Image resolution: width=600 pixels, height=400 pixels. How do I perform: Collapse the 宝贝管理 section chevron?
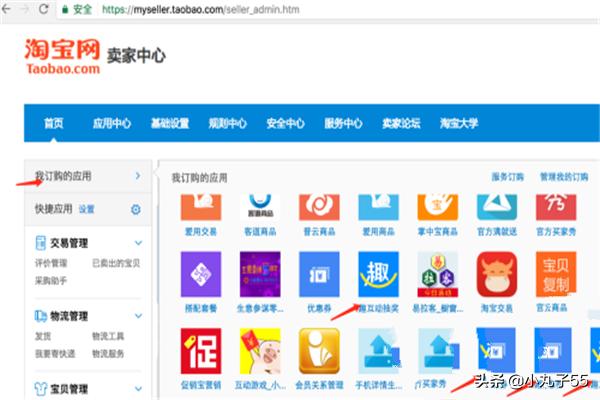(x=138, y=389)
